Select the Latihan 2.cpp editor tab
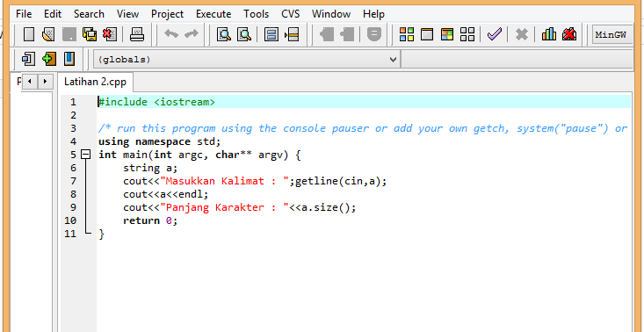The height and width of the screenshot is (332, 644). tap(95, 82)
